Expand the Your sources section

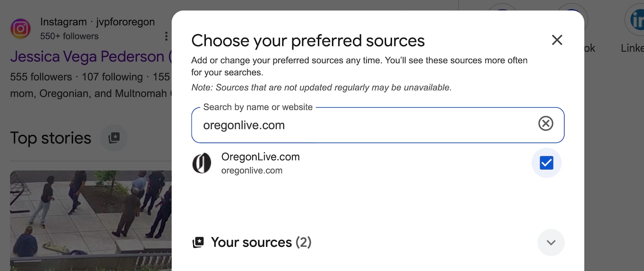point(551,242)
